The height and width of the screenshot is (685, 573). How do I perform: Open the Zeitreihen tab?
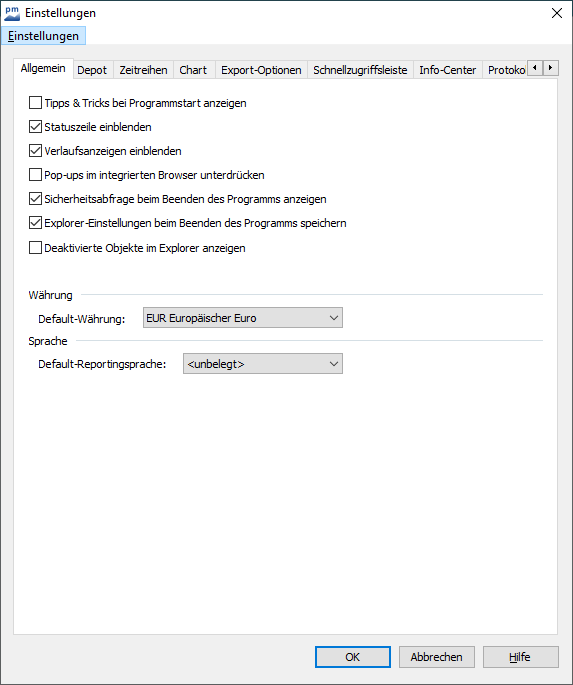click(143, 70)
